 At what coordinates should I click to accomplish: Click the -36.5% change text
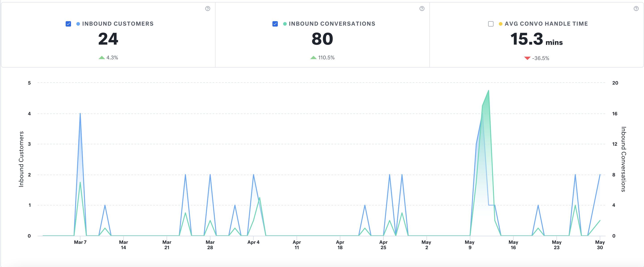(540, 58)
